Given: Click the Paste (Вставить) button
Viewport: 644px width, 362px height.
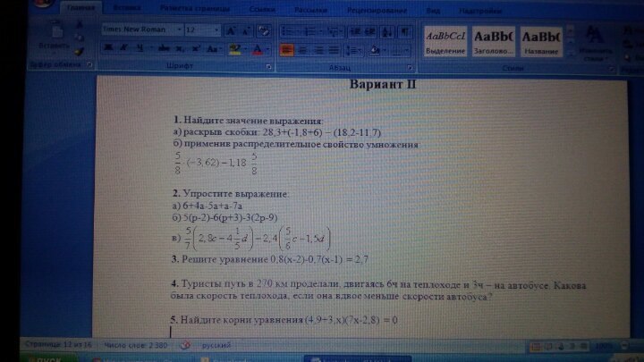Looking at the screenshot, I should pyautogui.click(x=55, y=36).
